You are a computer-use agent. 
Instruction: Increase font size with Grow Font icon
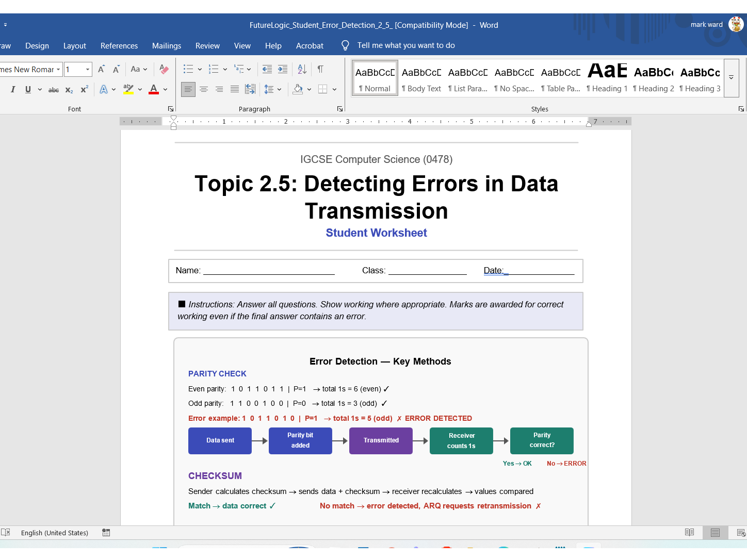pos(102,69)
